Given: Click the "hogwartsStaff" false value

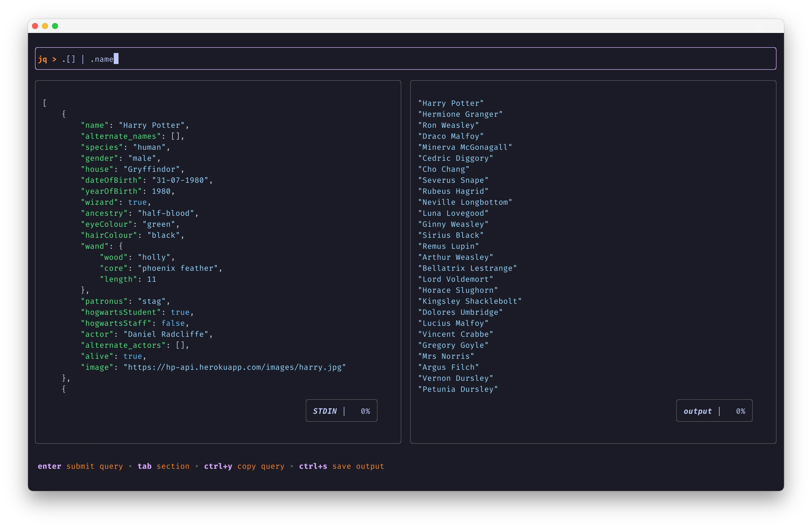Looking at the screenshot, I should click(173, 323).
